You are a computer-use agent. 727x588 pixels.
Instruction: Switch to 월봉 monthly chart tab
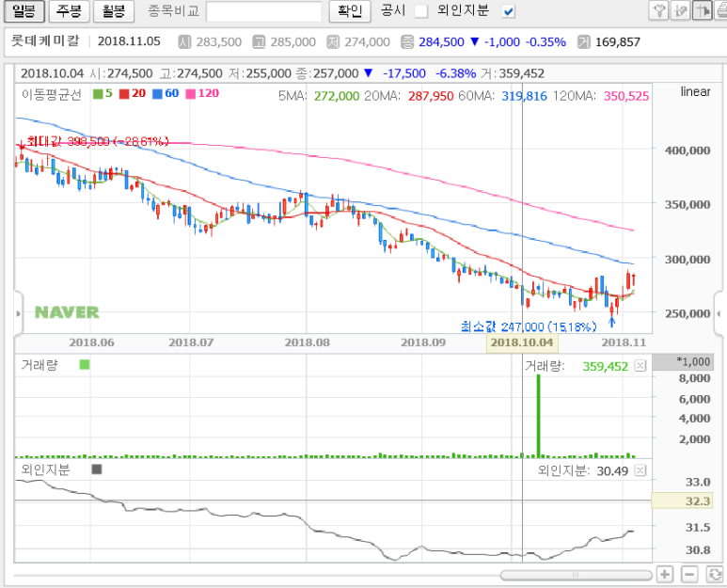(115, 11)
